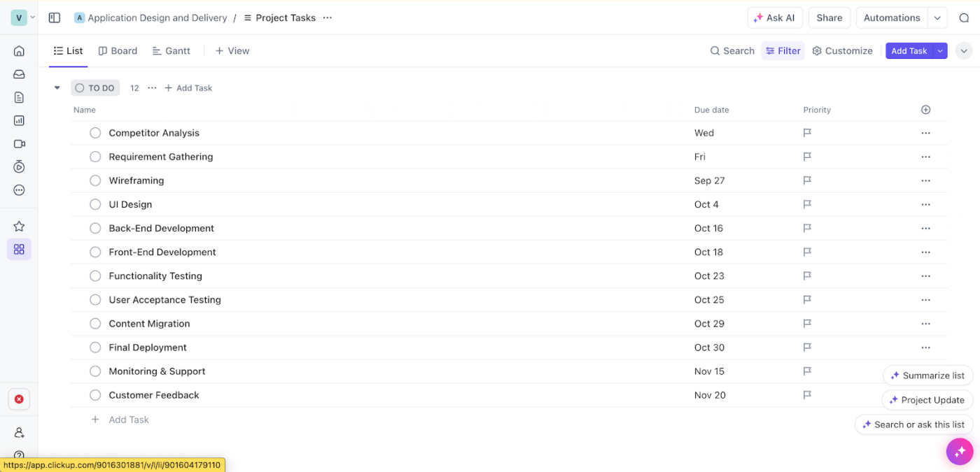The height and width of the screenshot is (472, 980).
Task: Open row options for Final Deployment
Action: (925, 348)
